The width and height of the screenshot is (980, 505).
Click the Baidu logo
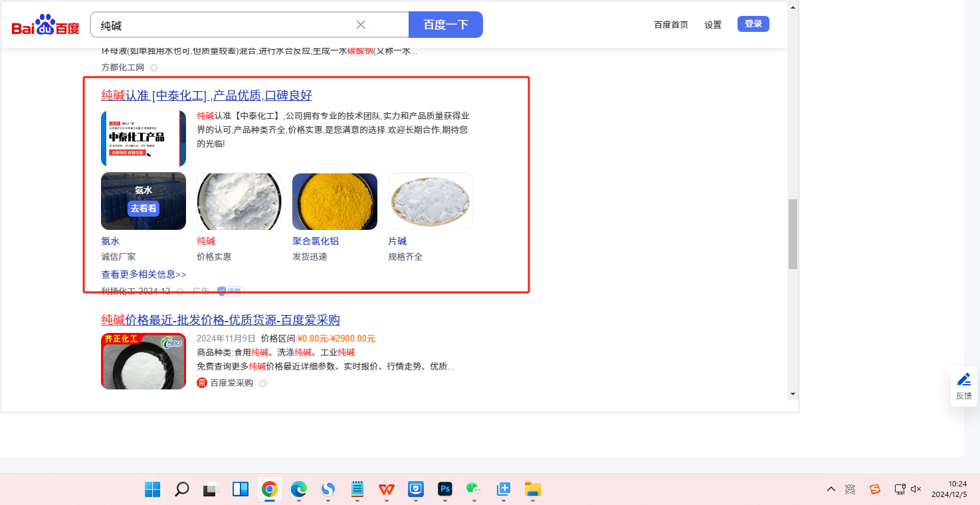[x=45, y=25]
